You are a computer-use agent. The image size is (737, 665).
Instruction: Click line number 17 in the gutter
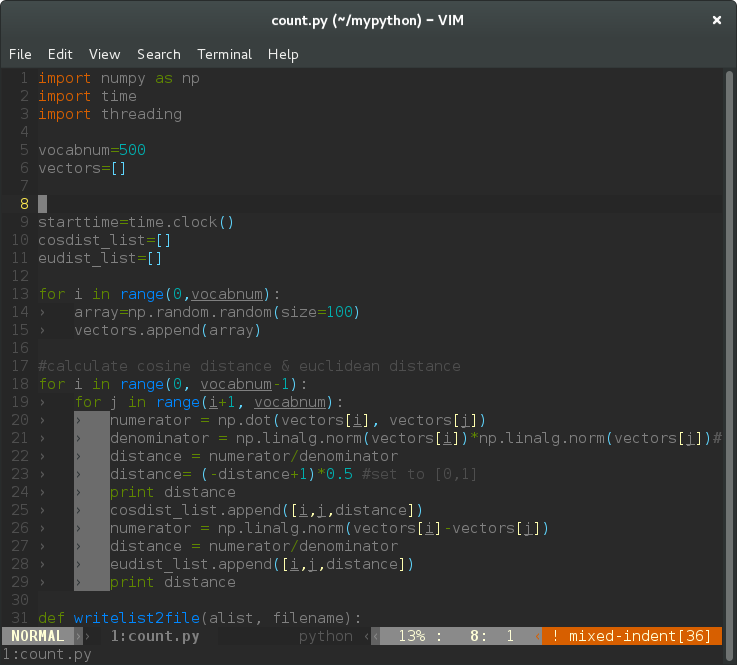20,366
